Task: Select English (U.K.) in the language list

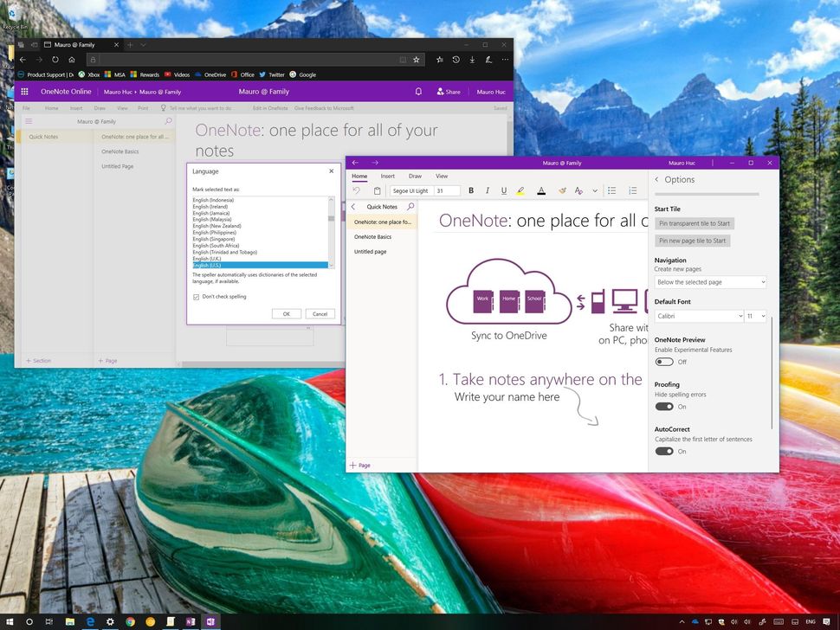Action: (207, 259)
